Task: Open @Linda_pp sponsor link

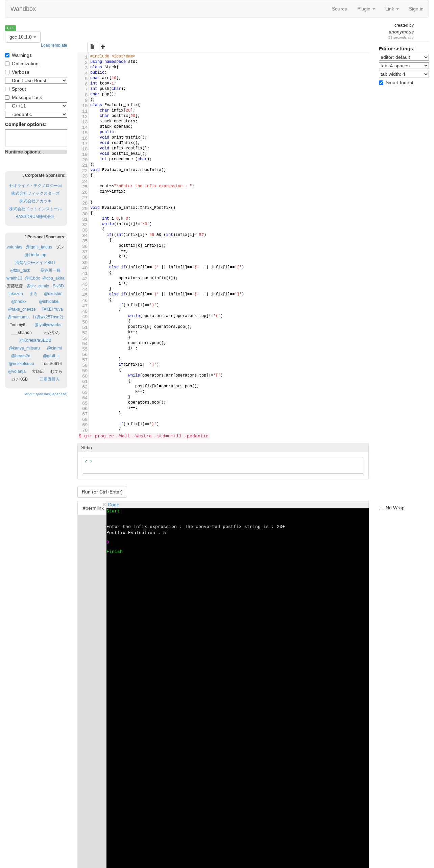Action: tap(35, 255)
